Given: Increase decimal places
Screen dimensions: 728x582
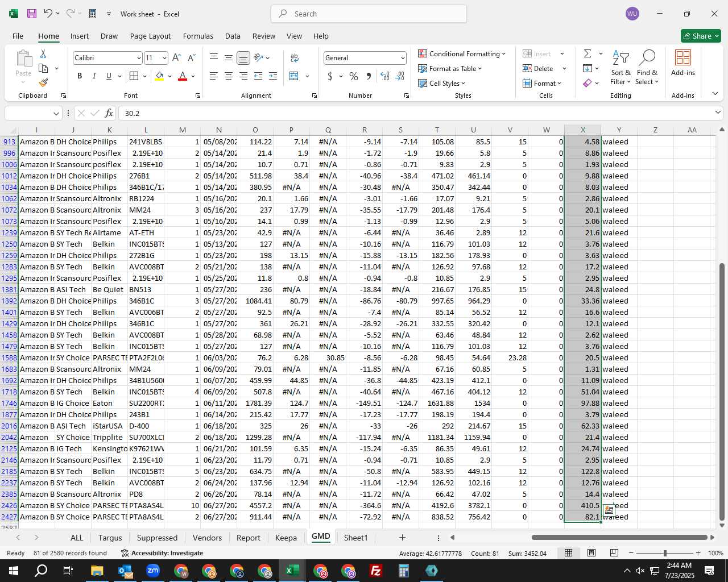Looking at the screenshot, I should pos(385,76).
